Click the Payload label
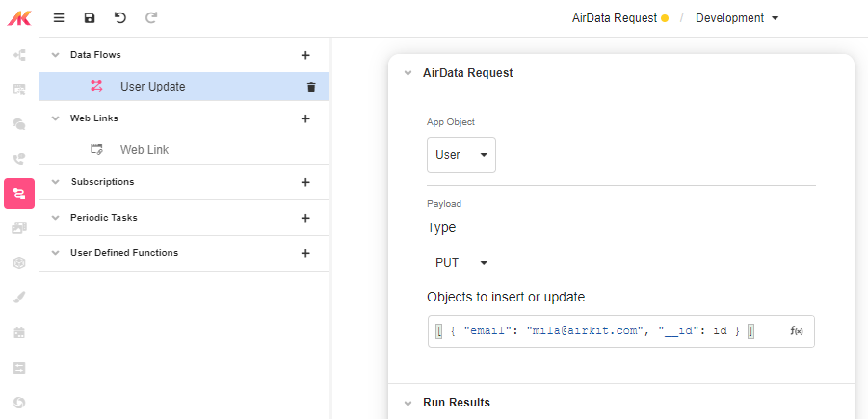 click(x=444, y=204)
